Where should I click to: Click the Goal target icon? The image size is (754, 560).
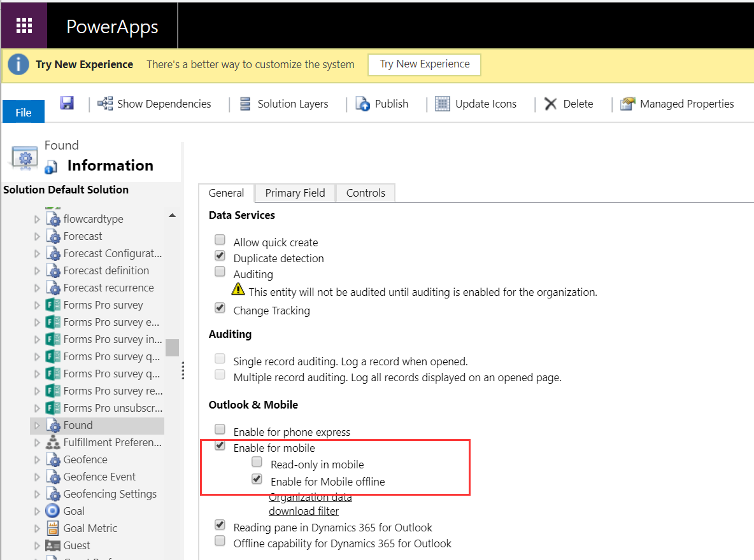53,511
